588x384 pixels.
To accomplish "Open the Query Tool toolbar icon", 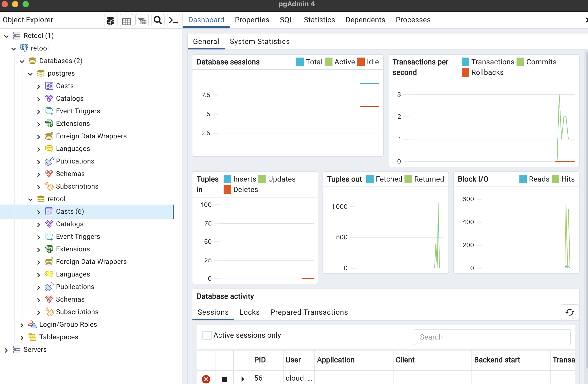I will (x=110, y=20).
